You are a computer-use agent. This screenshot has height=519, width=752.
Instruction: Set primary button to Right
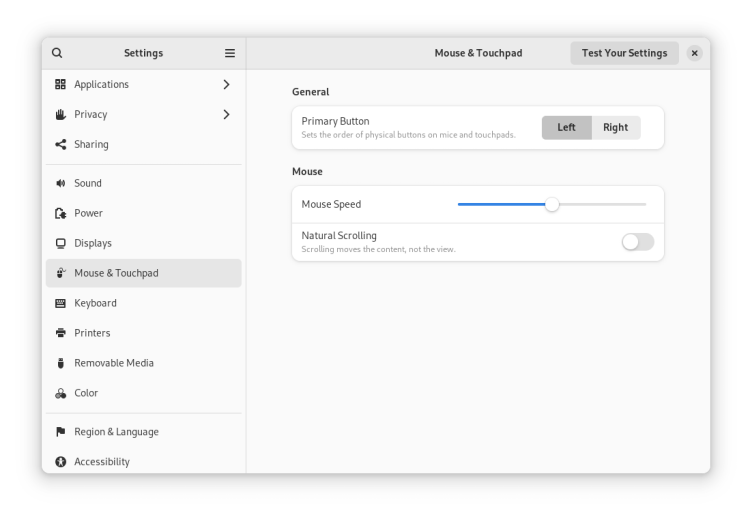point(615,127)
